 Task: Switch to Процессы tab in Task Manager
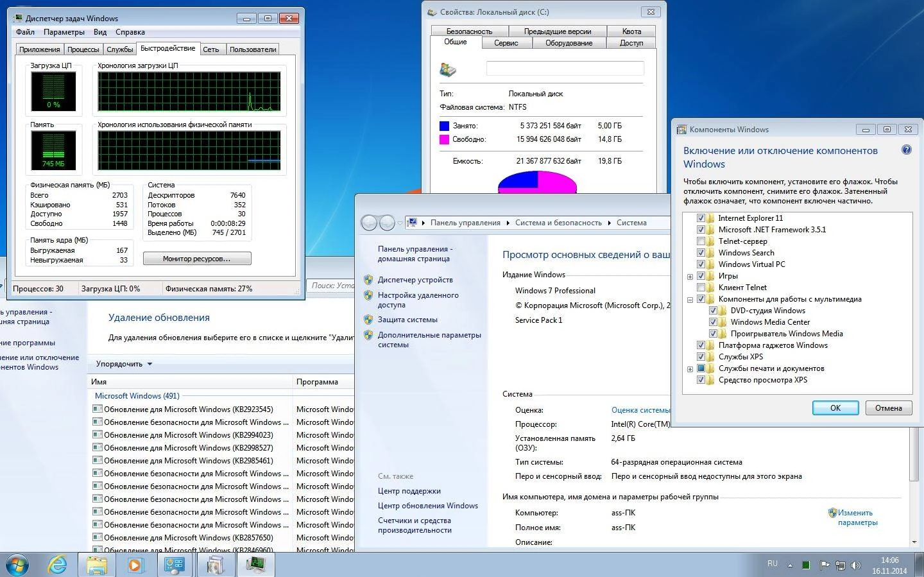click(x=83, y=49)
